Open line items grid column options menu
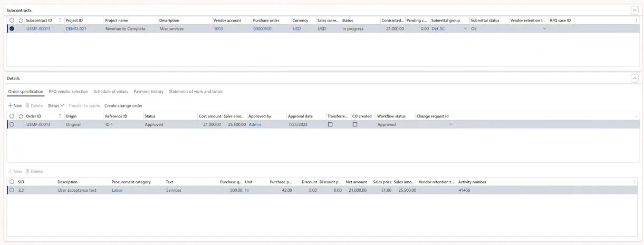 (634, 182)
